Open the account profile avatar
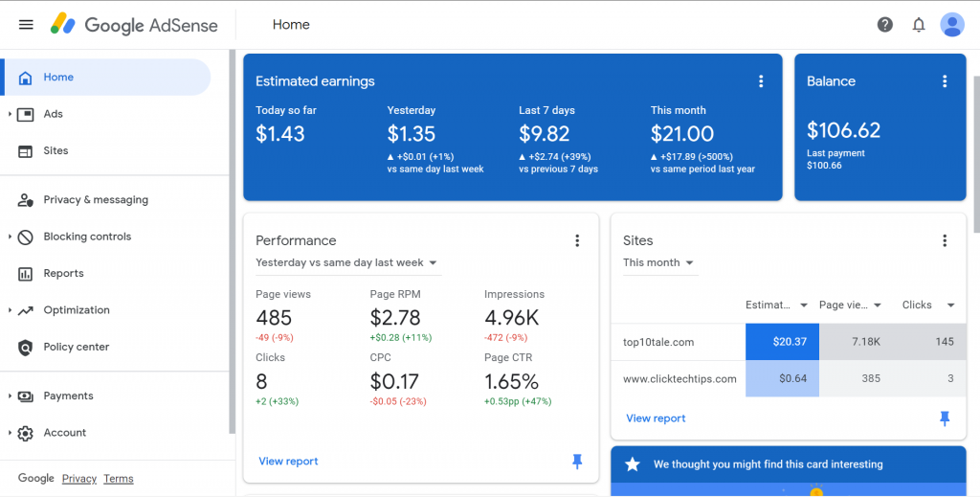980x497 pixels. 952,25
